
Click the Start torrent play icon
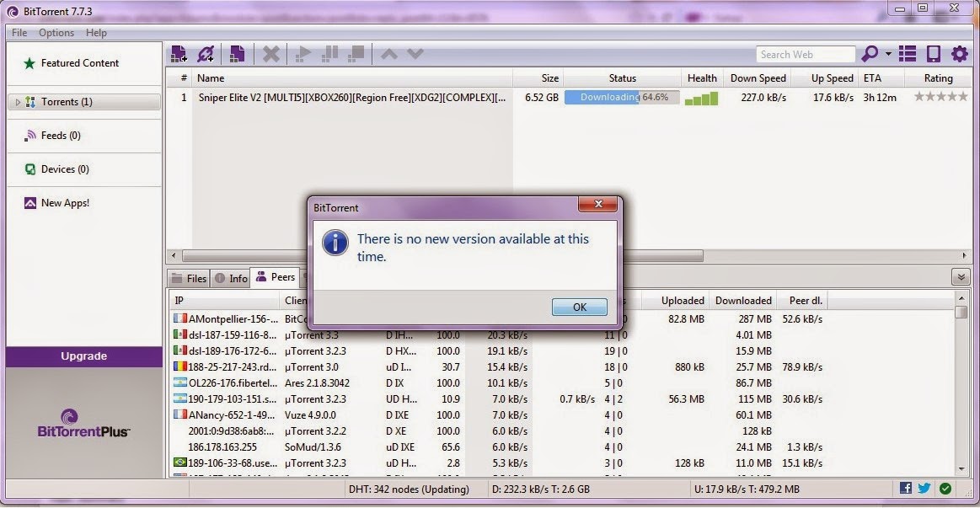tap(303, 54)
